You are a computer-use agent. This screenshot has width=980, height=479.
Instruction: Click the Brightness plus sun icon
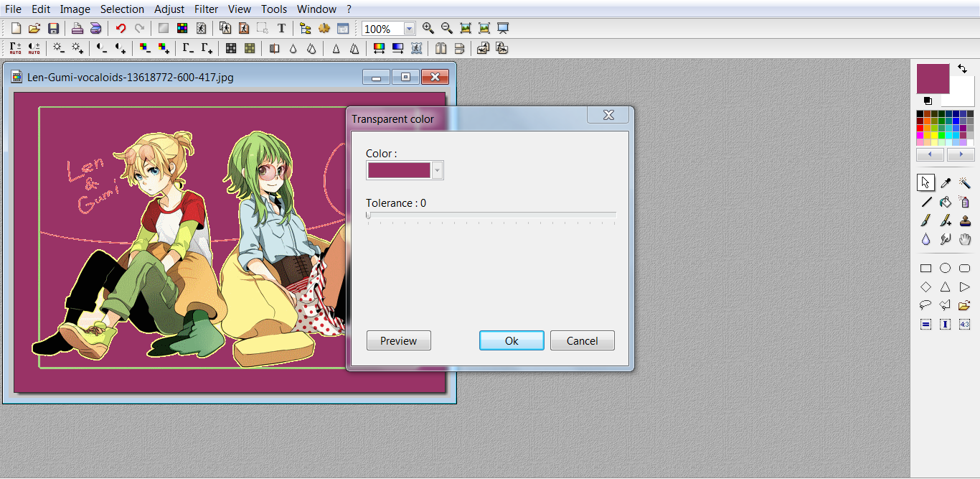pos(77,48)
